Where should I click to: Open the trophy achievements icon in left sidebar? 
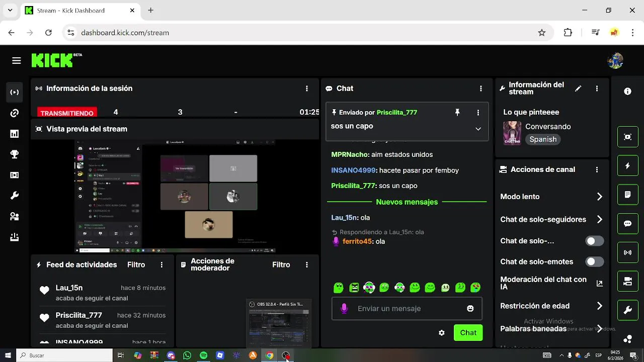[15, 154]
